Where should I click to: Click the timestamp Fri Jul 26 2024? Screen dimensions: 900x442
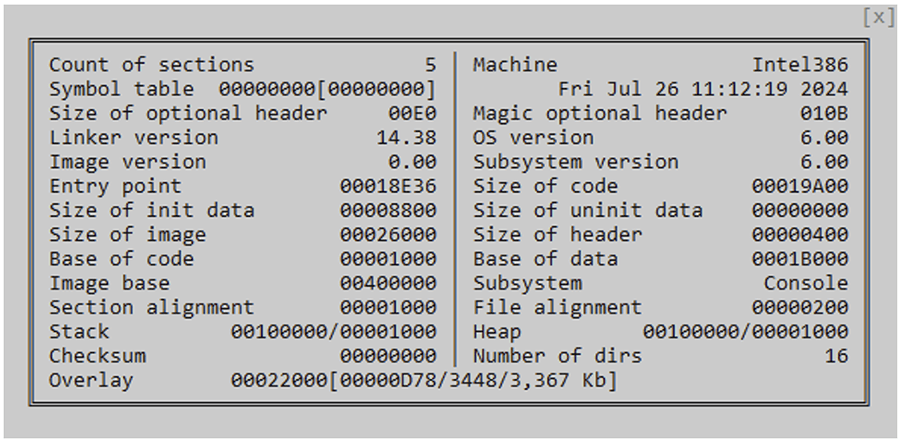[x=703, y=89]
